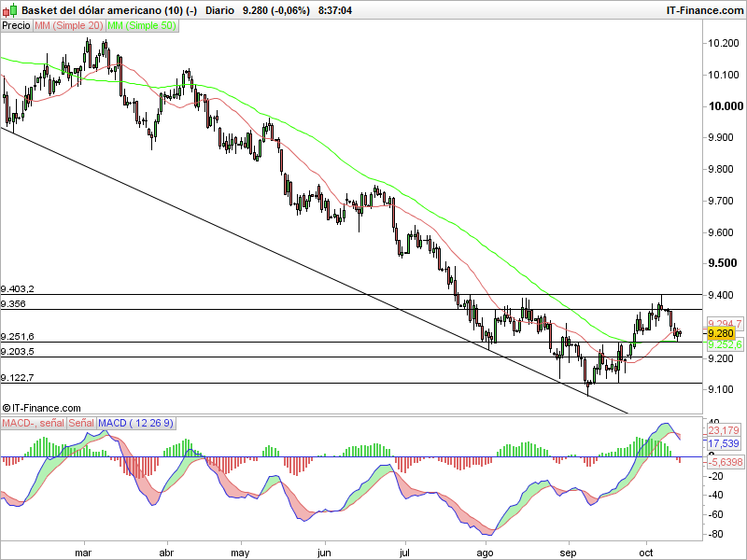Click the 9.280 (-0,06%) quote in the title

coord(276,10)
